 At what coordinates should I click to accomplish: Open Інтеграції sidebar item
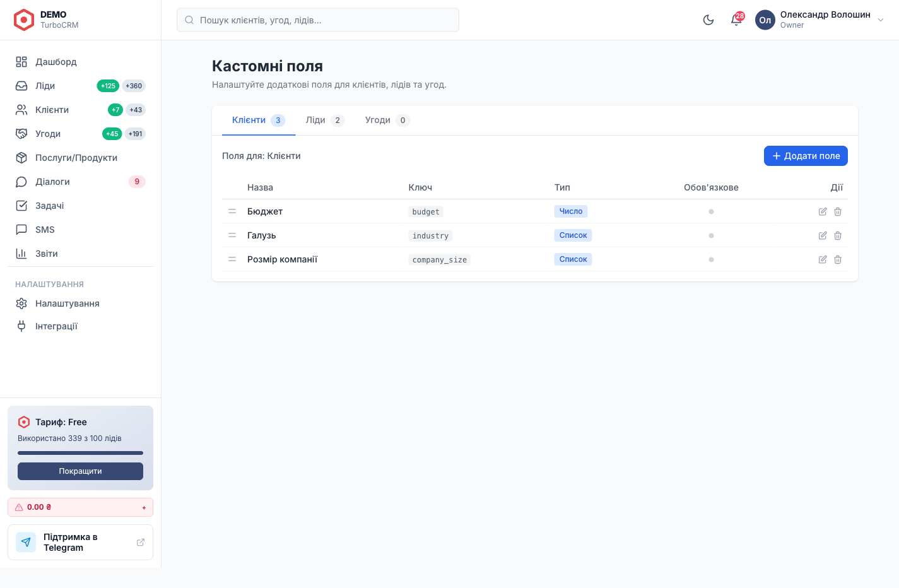tap(80, 326)
